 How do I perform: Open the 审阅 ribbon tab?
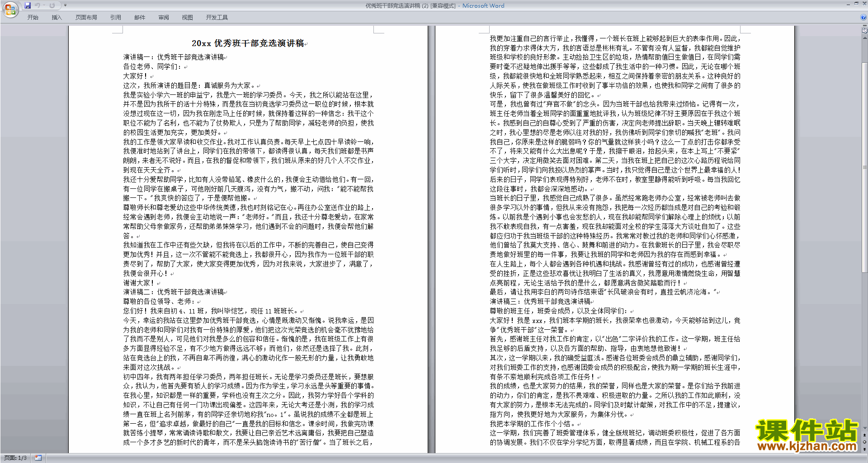click(164, 18)
